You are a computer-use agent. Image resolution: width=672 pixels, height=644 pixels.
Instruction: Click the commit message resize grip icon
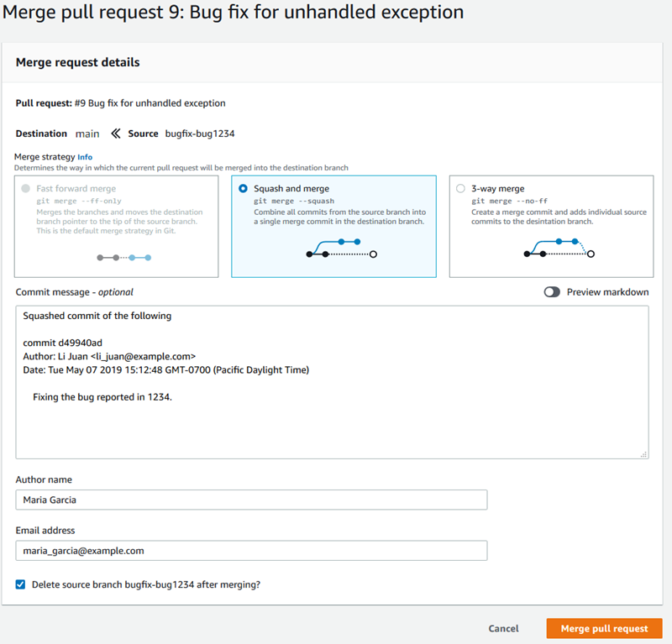click(643, 452)
